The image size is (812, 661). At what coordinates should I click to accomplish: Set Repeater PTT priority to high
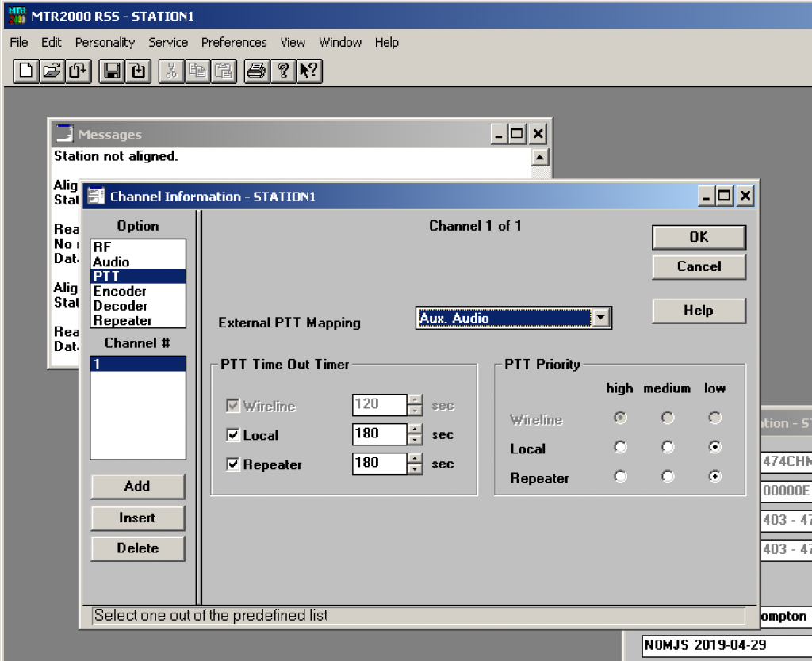click(620, 476)
